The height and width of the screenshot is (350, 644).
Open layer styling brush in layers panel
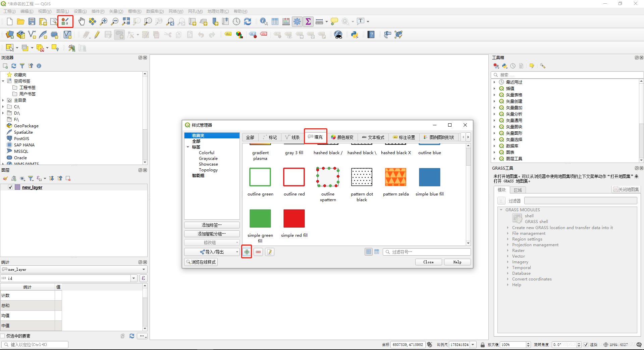[x=5, y=178]
